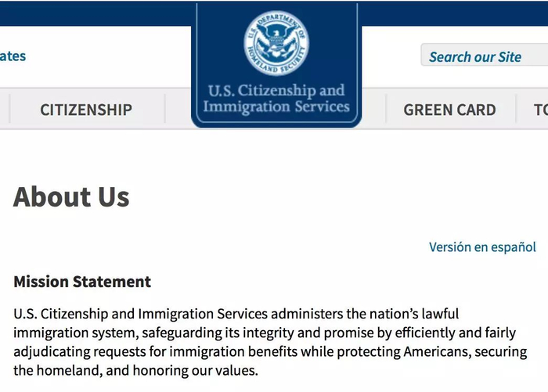This screenshot has height=392, width=548.
Task: Click the blank nav segment right of CITIZENSHIP
Action: (x=178, y=110)
